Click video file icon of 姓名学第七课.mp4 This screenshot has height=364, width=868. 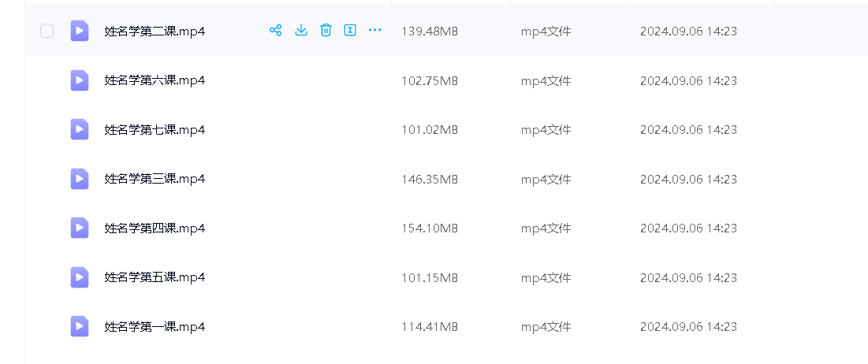point(80,129)
